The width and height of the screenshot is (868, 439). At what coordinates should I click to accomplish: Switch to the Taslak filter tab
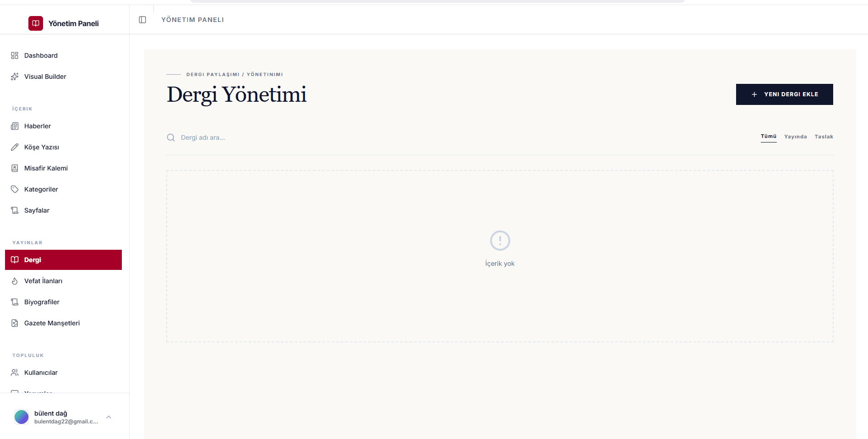pos(824,137)
